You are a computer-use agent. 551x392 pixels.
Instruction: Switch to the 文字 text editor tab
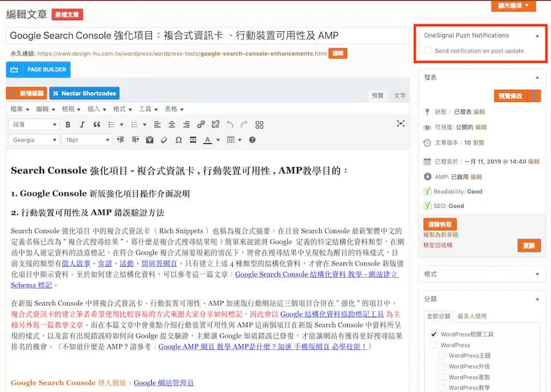pyautogui.click(x=400, y=95)
